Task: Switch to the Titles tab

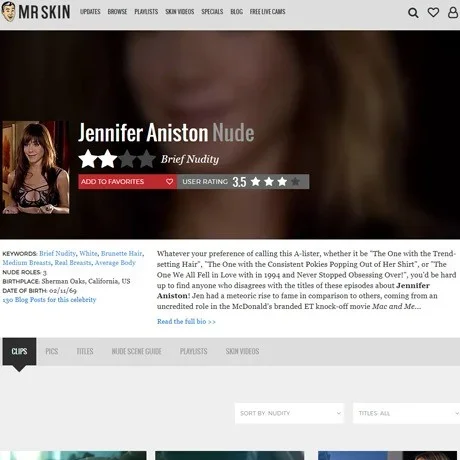Action: point(85,351)
